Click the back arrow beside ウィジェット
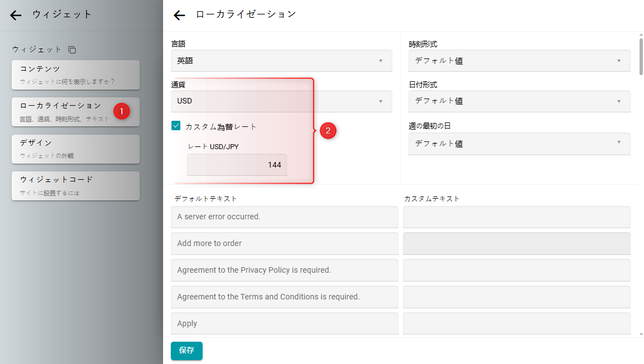Image resolution: width=644 pixels, height=364 pixels. click(x=16, y=16)
